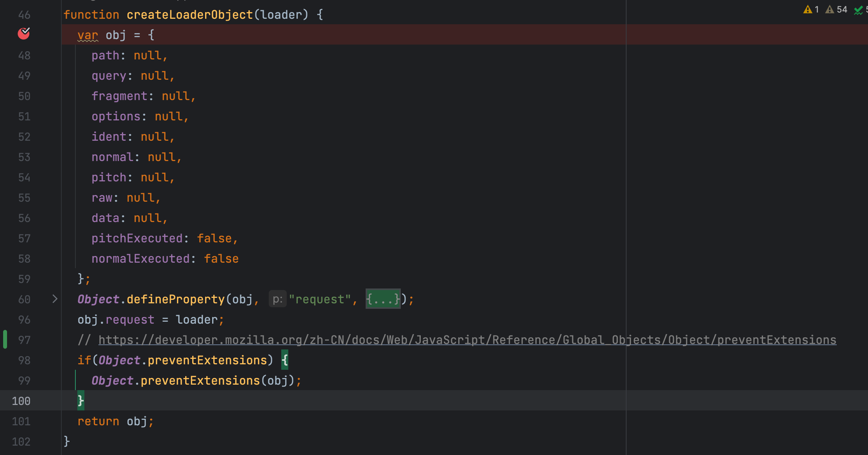This screenshot has width=868, height=455.
Task: Click the highlighted opening brace on line 98
Action: coord(284,360)
